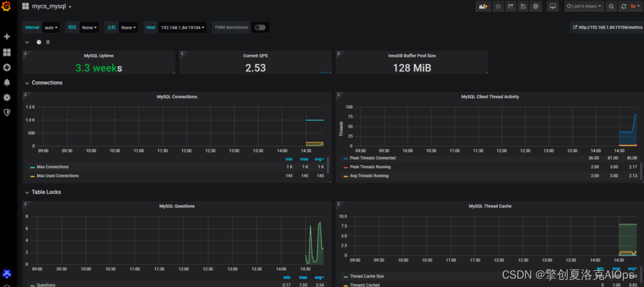Click MySQL Connections legend scrollbar
This screenshot has width=644, height=287.
tap(328, 165)
